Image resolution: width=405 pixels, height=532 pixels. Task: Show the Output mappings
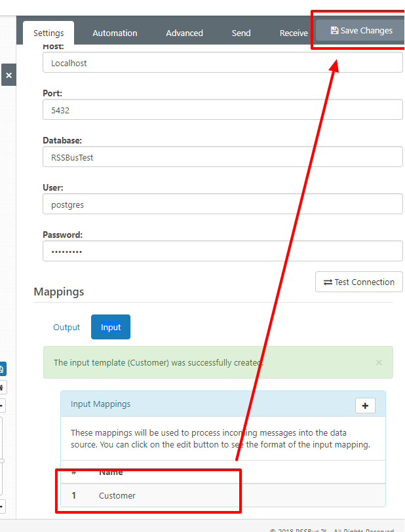click(67, 327)
